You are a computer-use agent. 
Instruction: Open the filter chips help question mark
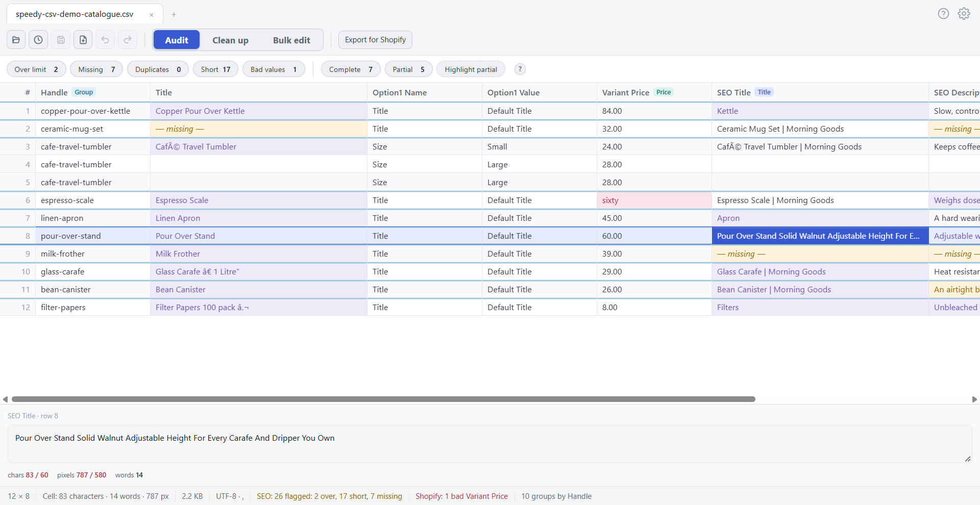pos(520,69)
